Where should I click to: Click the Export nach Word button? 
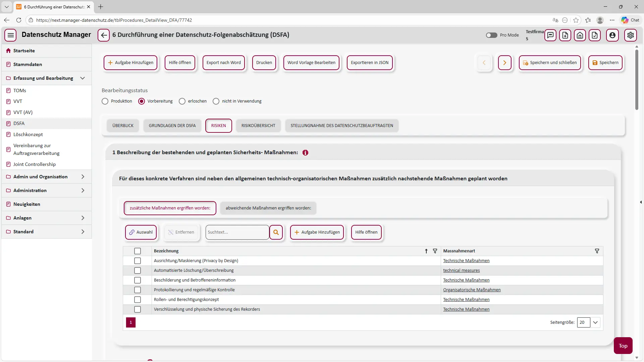pyautogui.click(x=224, y=63)
